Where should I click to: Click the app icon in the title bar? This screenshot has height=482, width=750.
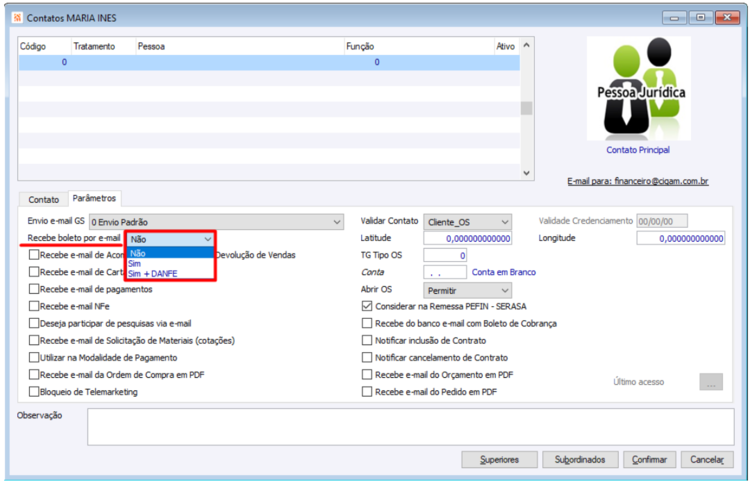pyautogui.click(x=17, y=18)
